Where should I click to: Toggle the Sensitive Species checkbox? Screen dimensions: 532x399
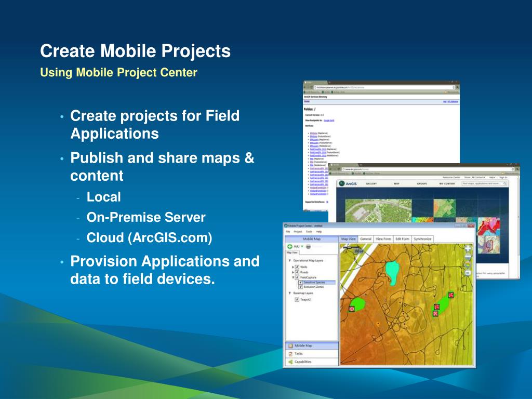coord(301,282)
